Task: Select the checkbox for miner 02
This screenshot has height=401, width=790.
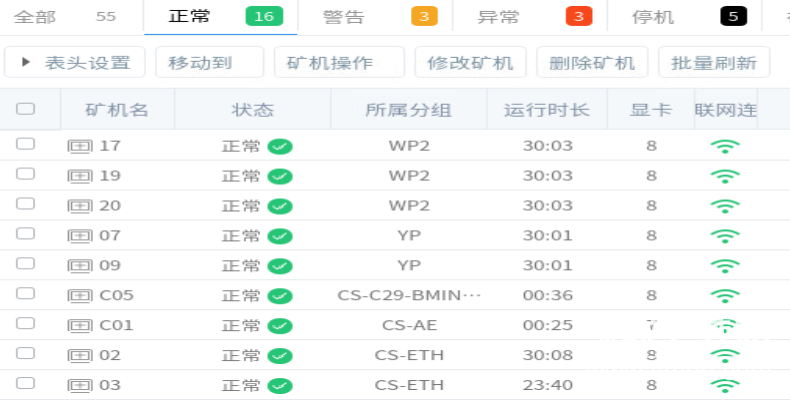Action: (26, 354)
